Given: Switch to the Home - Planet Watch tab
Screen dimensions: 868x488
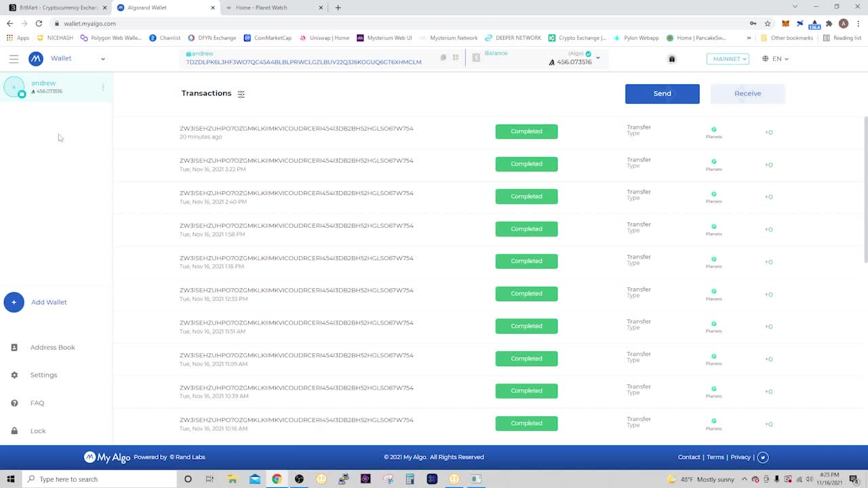Looking at the screenshot, I should pos(275,7).
